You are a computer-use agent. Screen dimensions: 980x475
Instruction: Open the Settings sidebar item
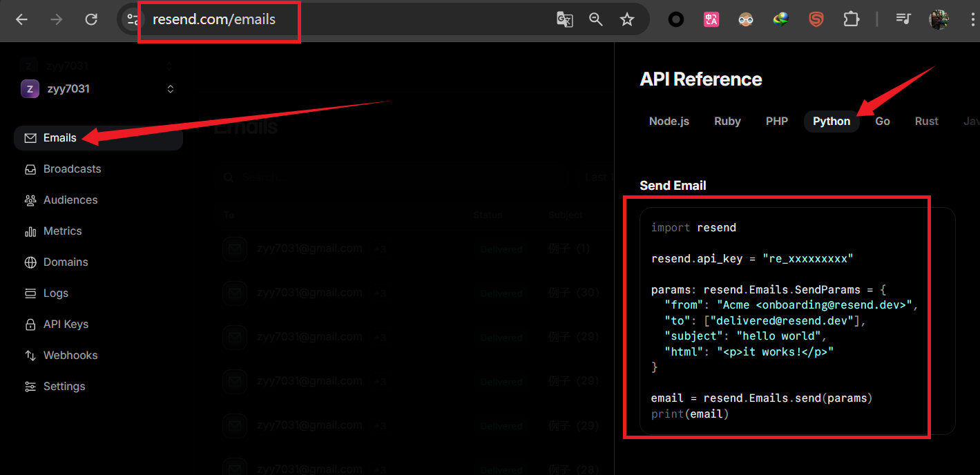(98, 387)
